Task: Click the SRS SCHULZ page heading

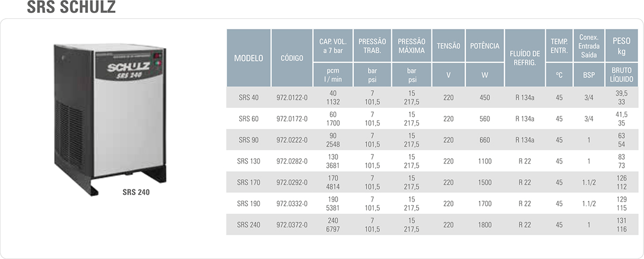Action: [x=71, y=8]
